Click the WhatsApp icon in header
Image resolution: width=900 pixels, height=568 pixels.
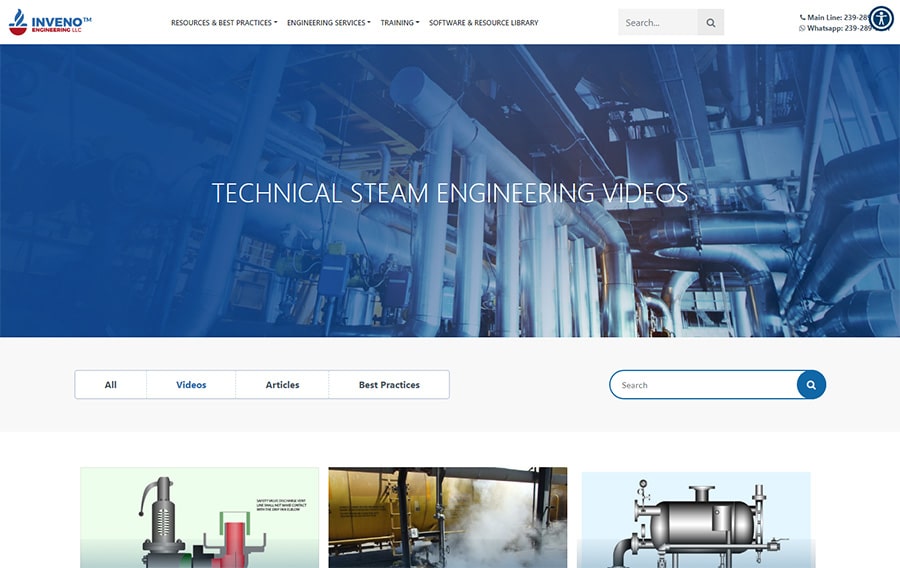(802, 28)
